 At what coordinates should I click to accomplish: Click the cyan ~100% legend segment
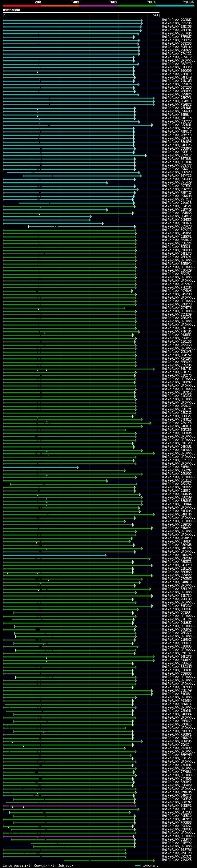click(x=175, y=6)
